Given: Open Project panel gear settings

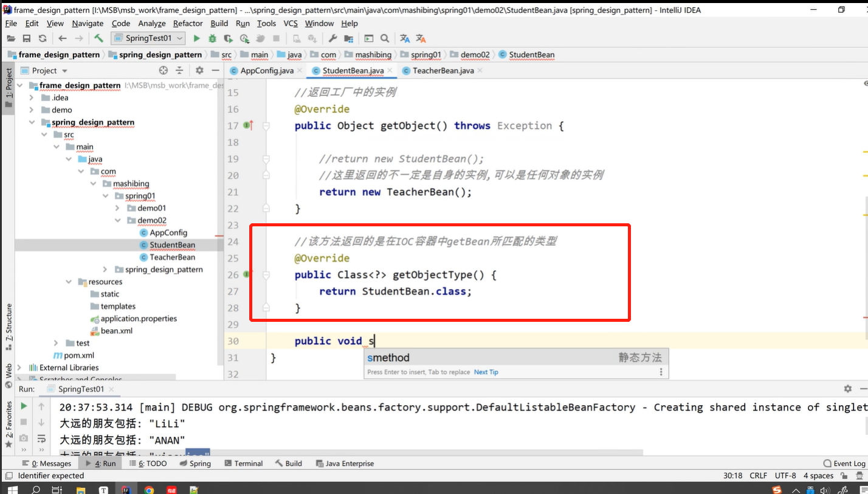Looking at the screenshot, I should (x=199, y=71).
